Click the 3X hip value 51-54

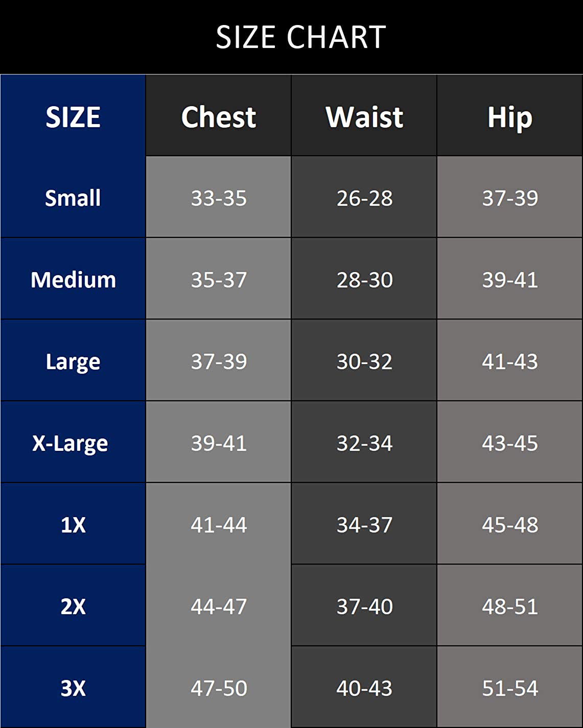510,688
